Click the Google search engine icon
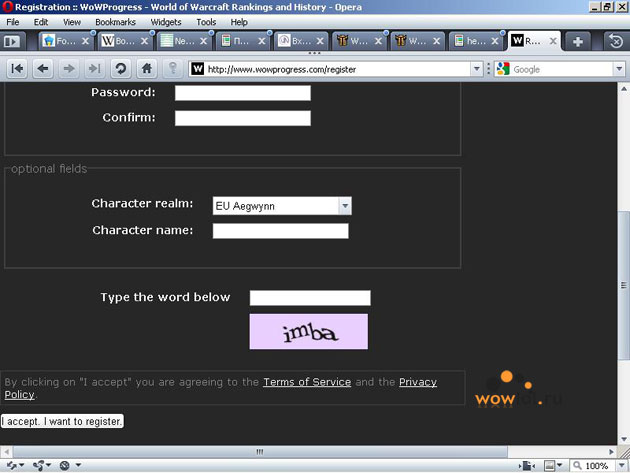This screenshot has width=630, height=473. [x=503, y=69]
